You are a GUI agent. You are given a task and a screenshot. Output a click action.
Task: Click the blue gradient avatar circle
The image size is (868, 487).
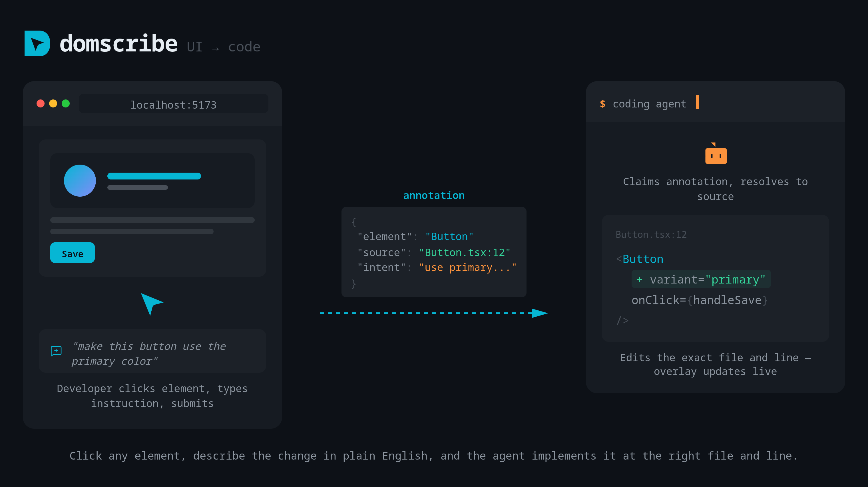(80, 180)
